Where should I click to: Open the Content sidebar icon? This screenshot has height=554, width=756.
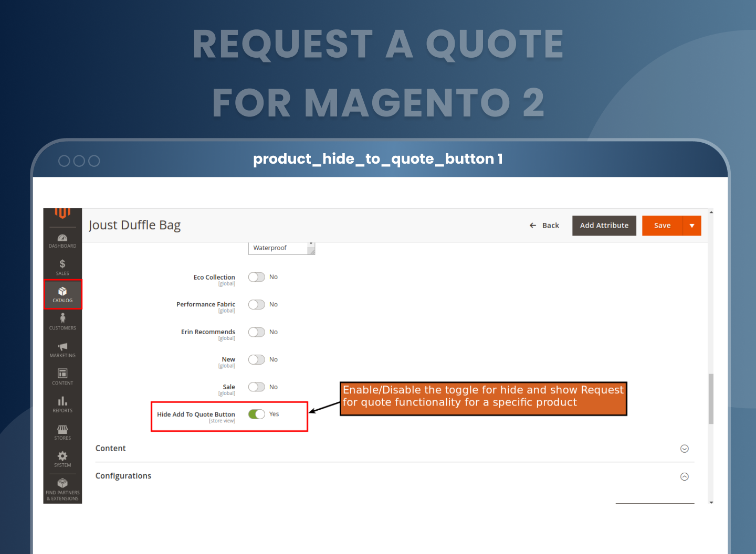62,376
